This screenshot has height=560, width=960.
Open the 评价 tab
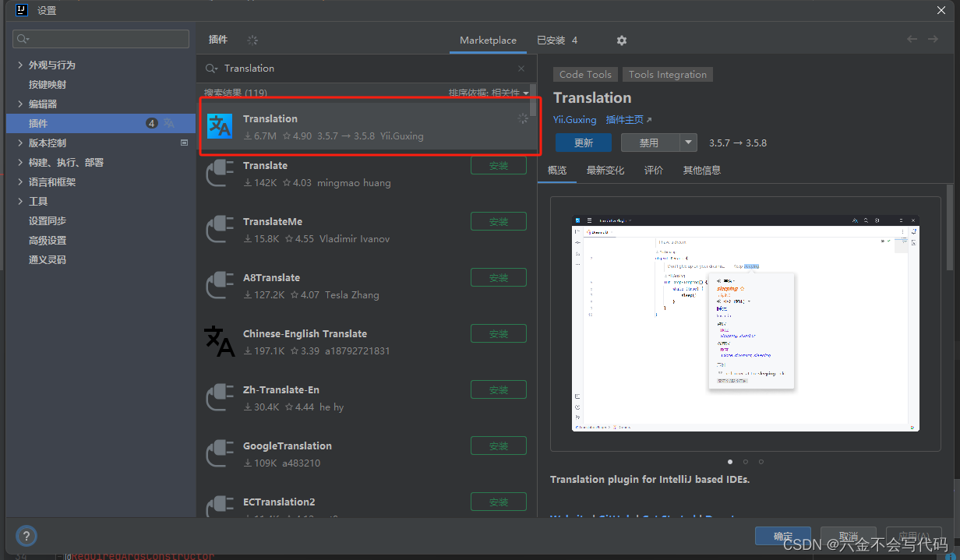coord(654,170)
